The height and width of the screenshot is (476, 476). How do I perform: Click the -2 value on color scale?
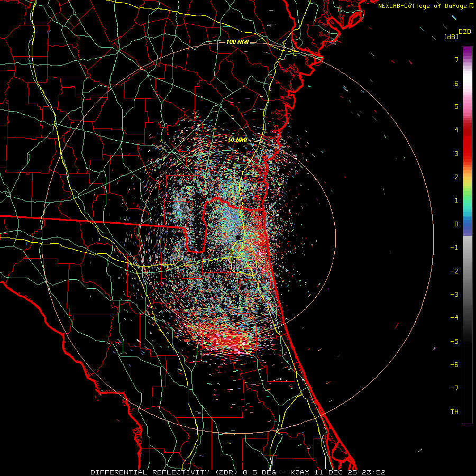click(454, 271)
